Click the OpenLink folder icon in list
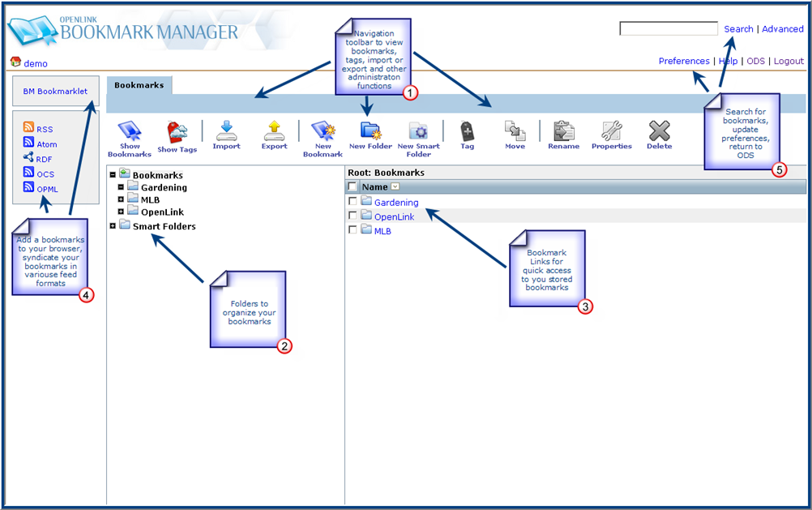 (x=366, y=215)
